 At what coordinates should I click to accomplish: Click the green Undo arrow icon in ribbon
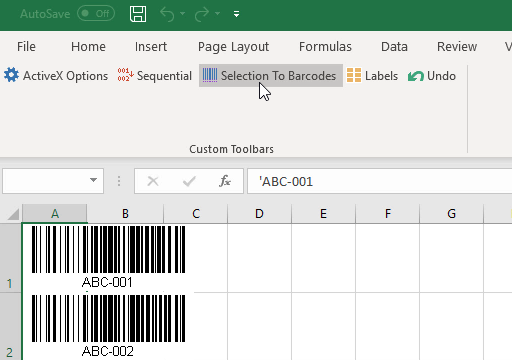coord(416,76)
